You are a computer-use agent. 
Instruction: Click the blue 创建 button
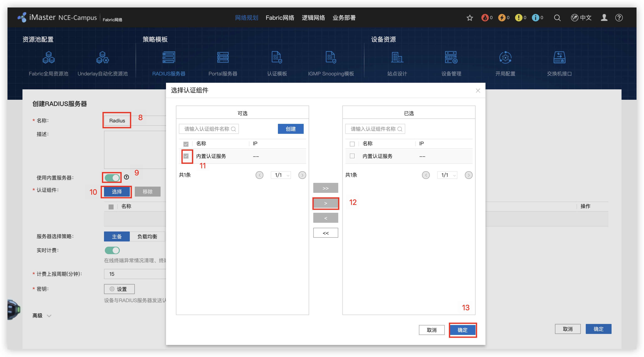291,129
